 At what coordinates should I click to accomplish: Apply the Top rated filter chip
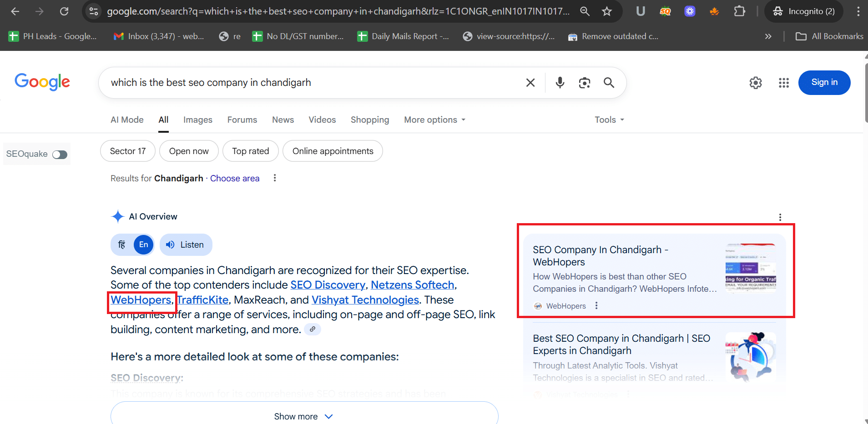pos(251,151)
